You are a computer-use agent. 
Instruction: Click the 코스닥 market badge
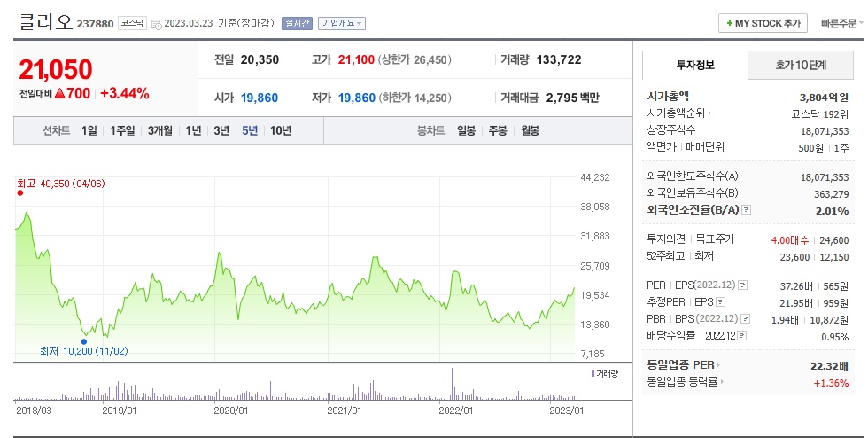132,23
